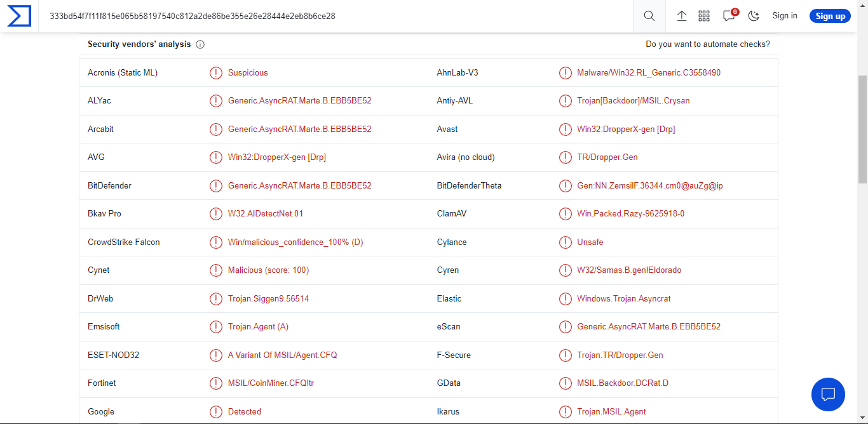Click alert icon in CrowdStrike Falcon row
The height and width of the screenshot is (424, 868).
pyautogui.click(x=216, y=242)
